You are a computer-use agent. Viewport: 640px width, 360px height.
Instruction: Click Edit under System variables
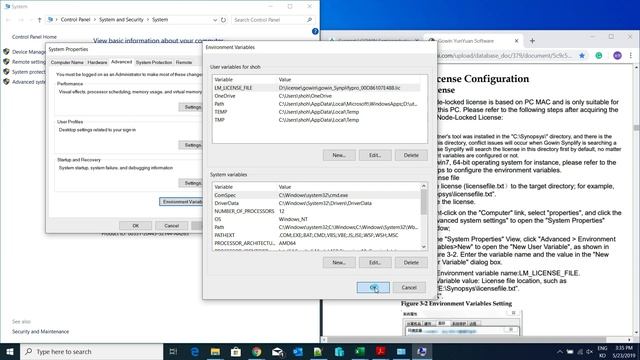[x=375, y=262]
